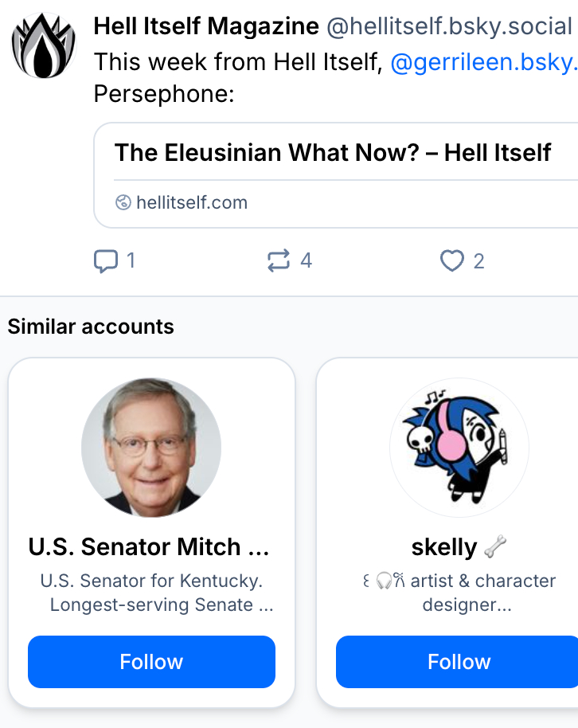Click the globe icon beside hellitself.com
The width and height of the screenshot is (578, 728).
coord(123,203)
